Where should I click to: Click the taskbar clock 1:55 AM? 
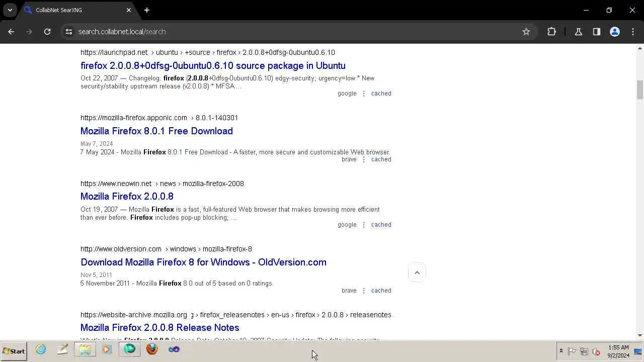[x=618, y=351]
